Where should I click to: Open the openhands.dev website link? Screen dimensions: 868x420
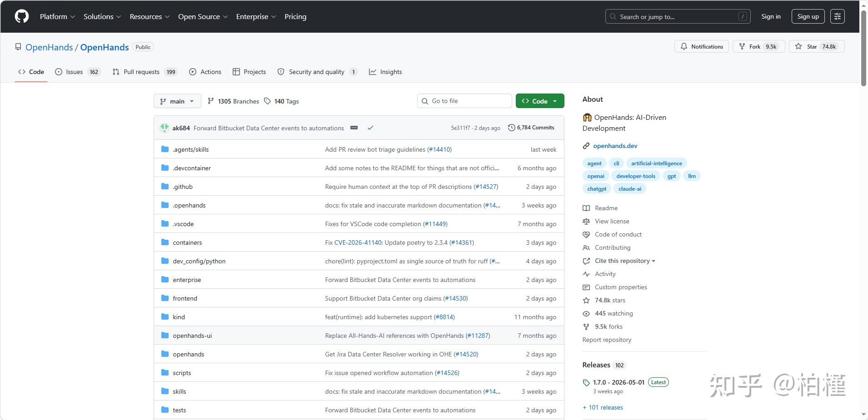pos(615,146)
